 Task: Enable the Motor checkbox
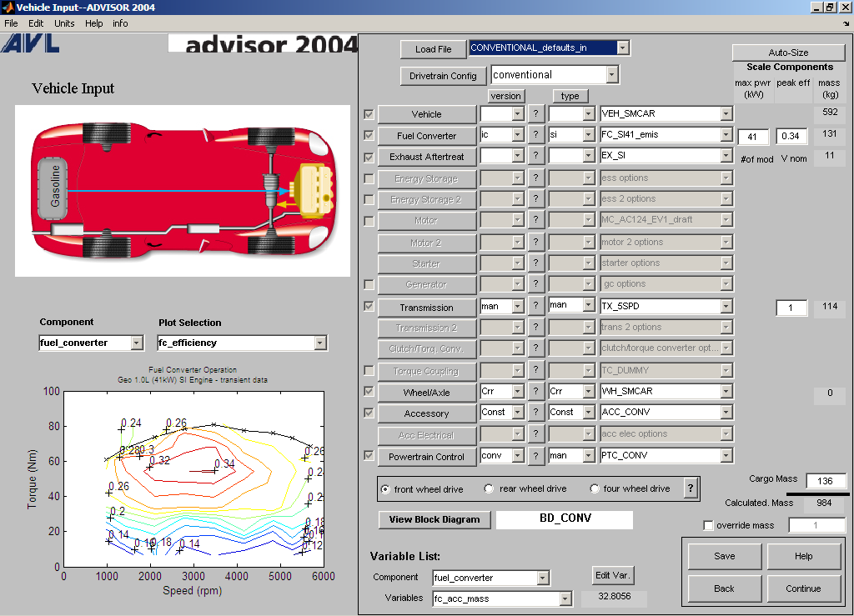click(369, 221)
